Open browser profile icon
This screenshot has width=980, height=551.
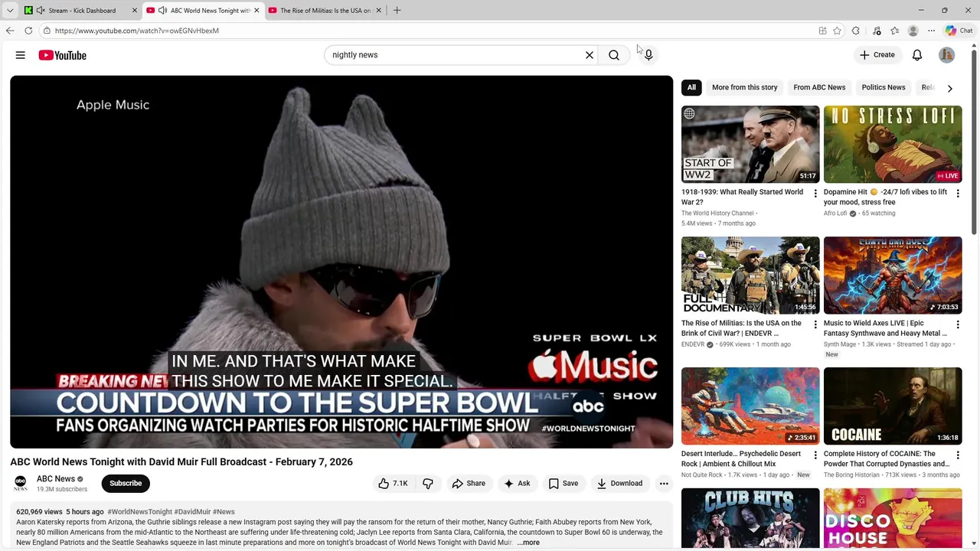913,31
